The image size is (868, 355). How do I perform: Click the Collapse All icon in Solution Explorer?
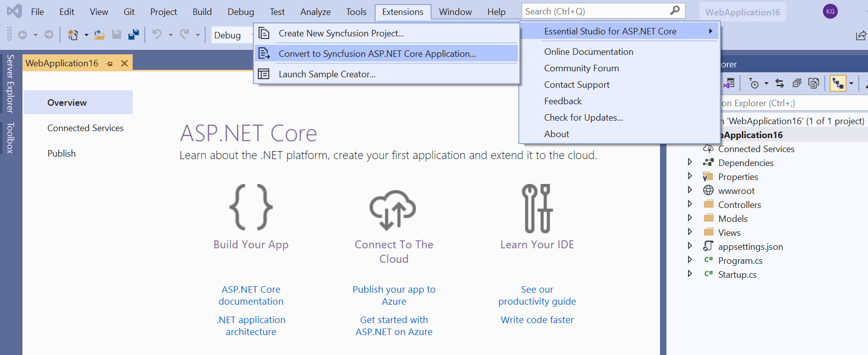pyautogui.click(x=797, y=83)
